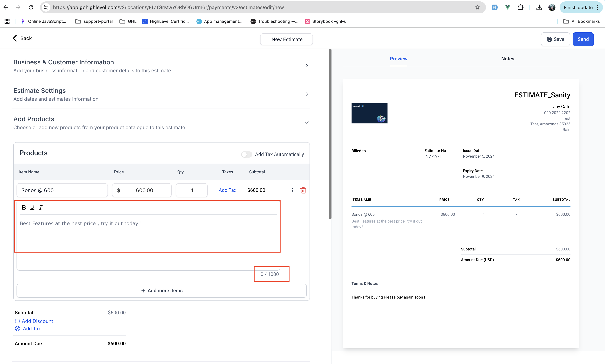Viewport: 605px width, 364px height.
Task: Reload the page
Action: [x=31, y=7]
